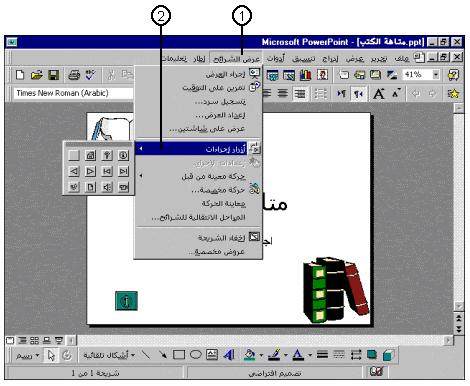Open the Draw menu button

point(27,356)
